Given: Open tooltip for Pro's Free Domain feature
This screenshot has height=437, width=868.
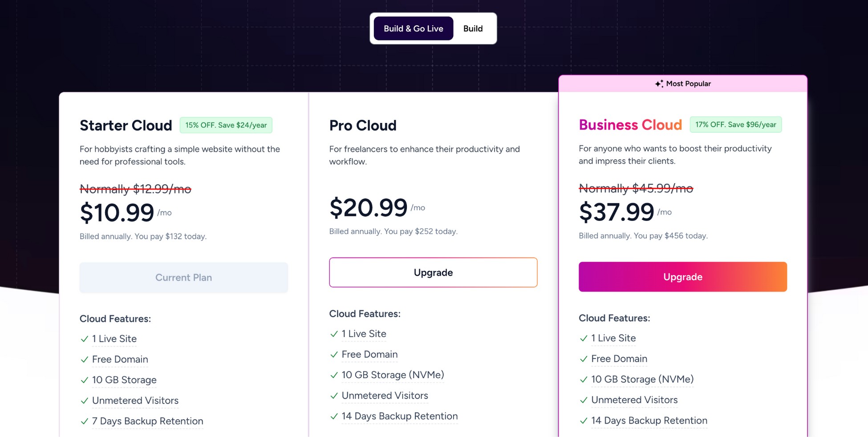Looking at the screenshot, I should (369, 354).
